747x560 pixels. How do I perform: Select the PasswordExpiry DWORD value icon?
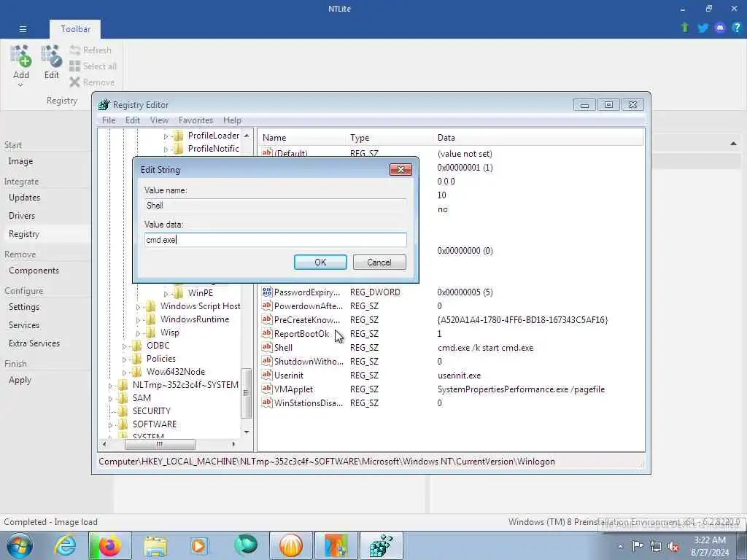click(267, 292)
